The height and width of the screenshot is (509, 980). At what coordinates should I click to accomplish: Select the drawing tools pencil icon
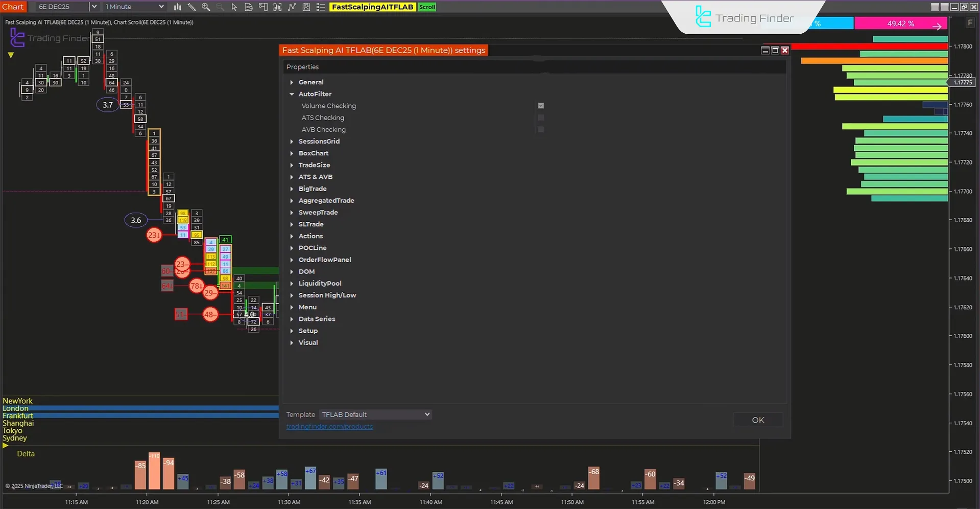192,7
